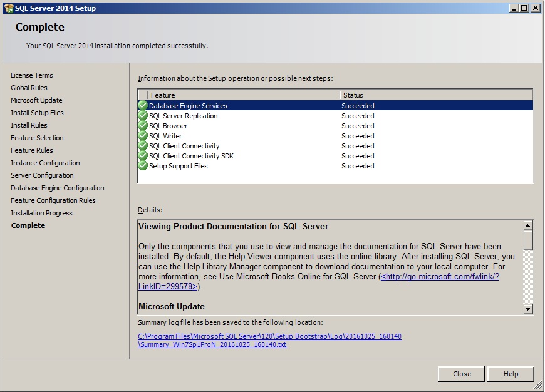The height and width of the screenshot is (392, 545).
Task: Click green check icon beside SQL Browser
Action: tap(143, 125)
